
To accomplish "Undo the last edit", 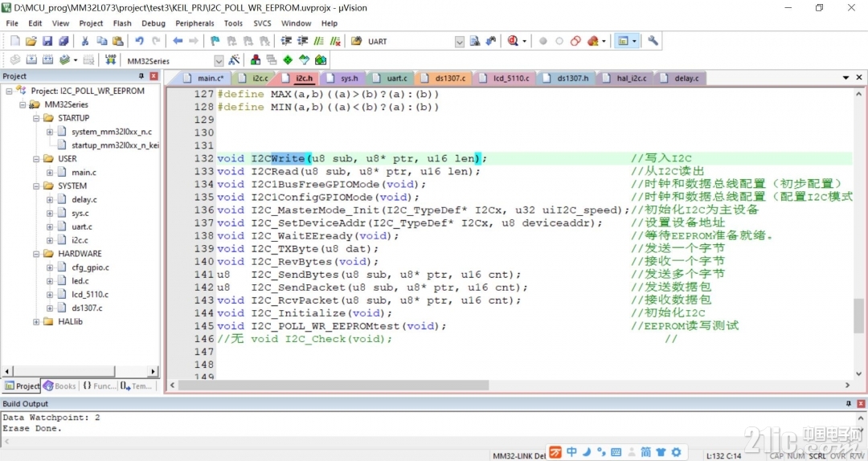I will pos(139,41).
